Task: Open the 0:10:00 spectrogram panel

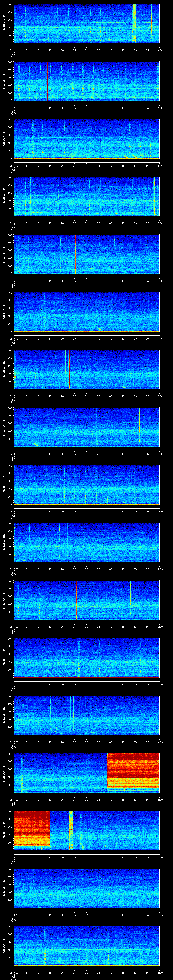Action: pos(87,543)
